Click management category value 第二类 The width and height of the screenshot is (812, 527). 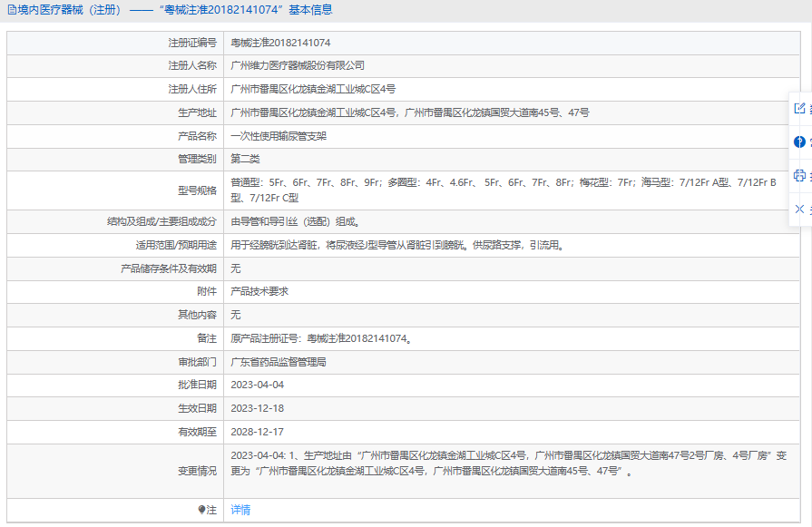245,159
